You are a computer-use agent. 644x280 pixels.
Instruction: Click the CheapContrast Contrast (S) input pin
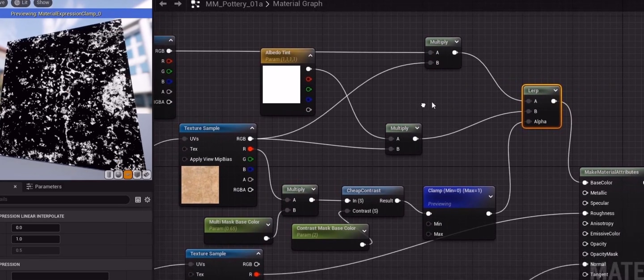coord(347,211)
